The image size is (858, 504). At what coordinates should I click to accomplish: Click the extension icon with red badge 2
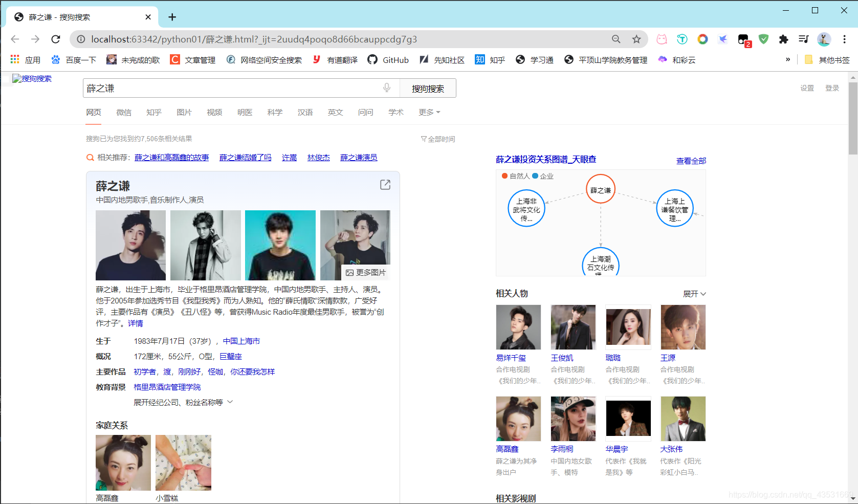tap(743, 40)
